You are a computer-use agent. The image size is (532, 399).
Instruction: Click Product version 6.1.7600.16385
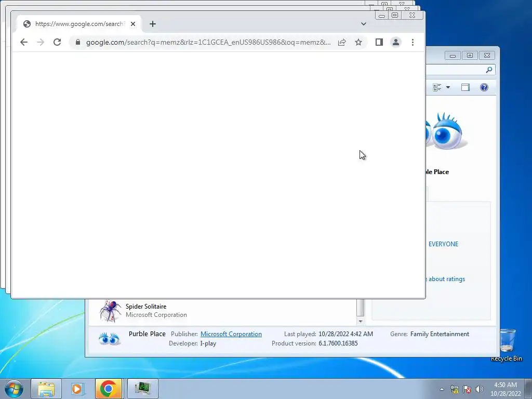[338, 343]
